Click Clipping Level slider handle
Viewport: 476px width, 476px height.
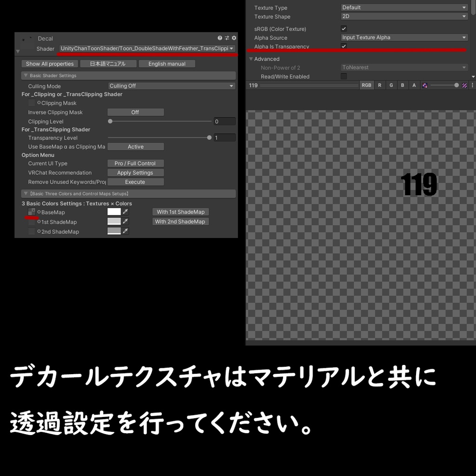point(110,121)
